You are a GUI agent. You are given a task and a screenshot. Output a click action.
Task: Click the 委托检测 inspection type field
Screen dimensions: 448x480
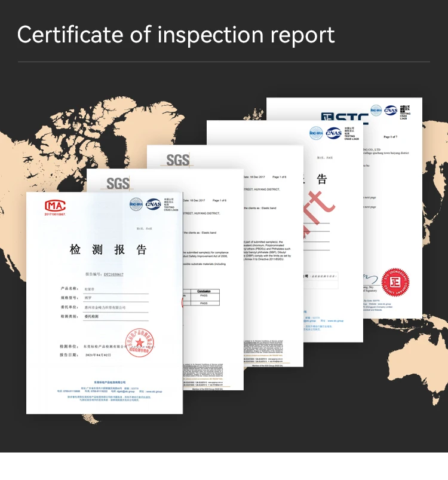[x=116, y=317]
